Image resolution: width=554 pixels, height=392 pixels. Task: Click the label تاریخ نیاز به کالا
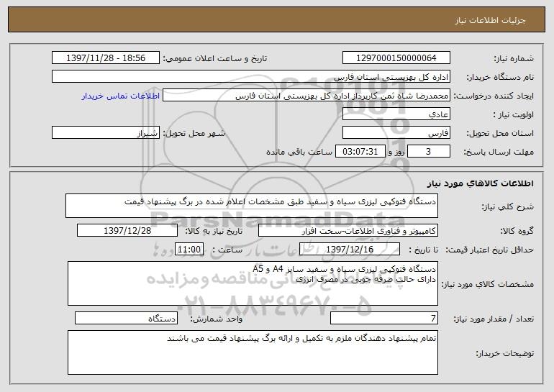[x=214, y=231]
